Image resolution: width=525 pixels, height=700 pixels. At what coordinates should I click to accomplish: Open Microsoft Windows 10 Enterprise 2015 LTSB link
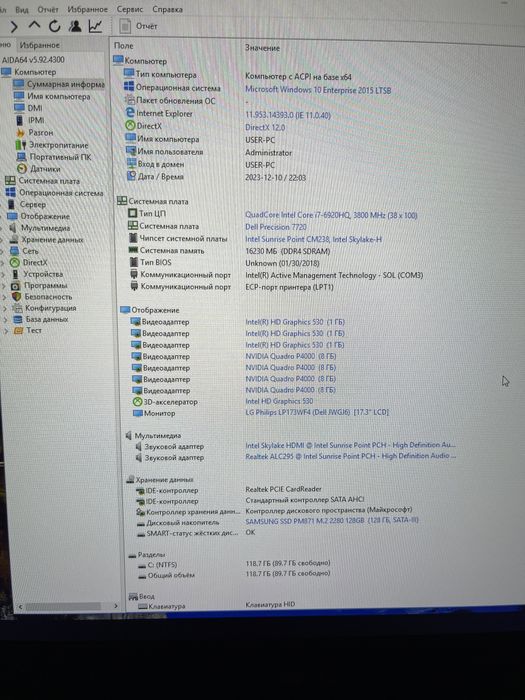318,90
